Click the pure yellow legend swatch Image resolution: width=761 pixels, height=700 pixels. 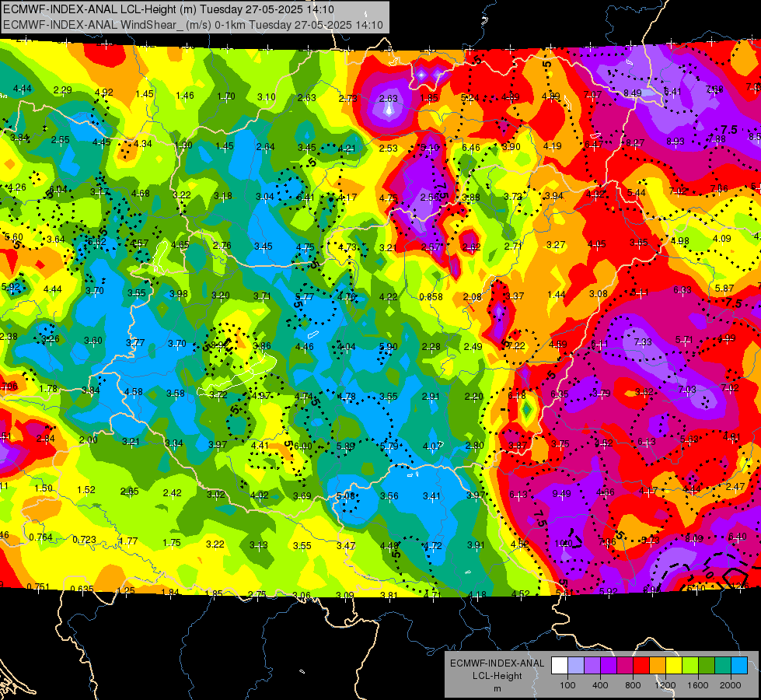[x=674, y=666]
